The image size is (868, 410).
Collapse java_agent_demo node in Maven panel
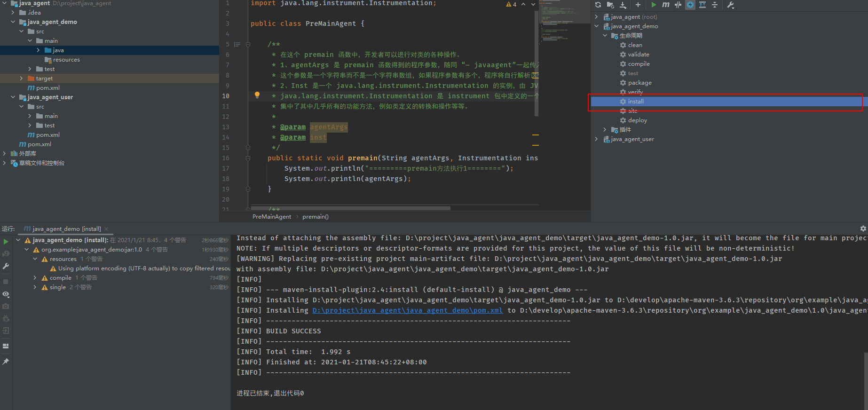point(597,26)
